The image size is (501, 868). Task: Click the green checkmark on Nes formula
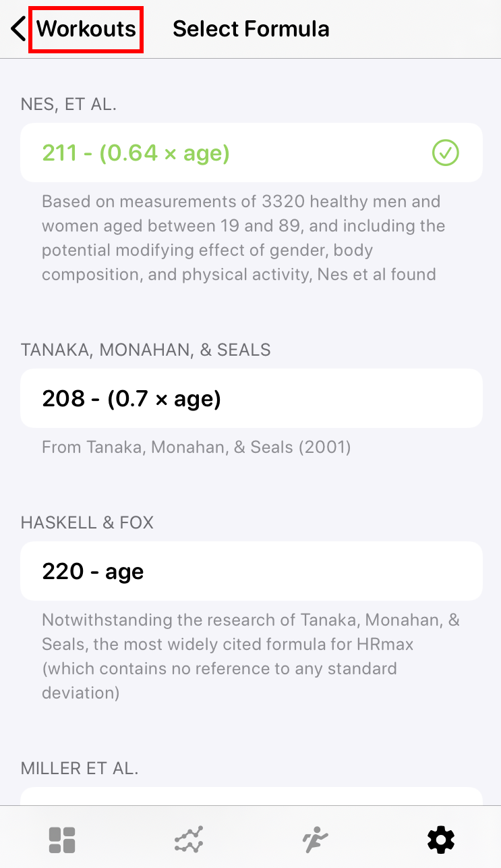pos(445,153)
